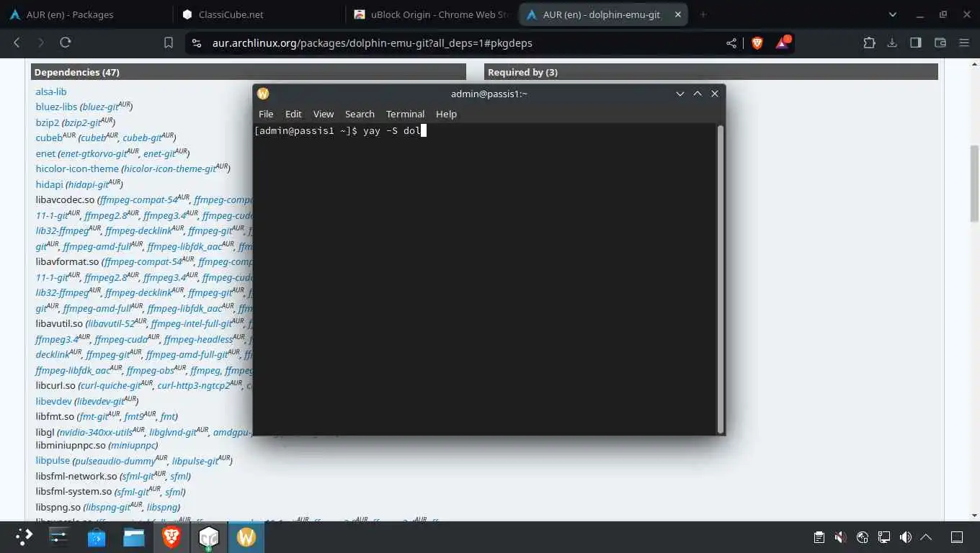Click Brave browser icon in taskbar
The width and height of the screenshot is (980, 553).
click(171, 537)
